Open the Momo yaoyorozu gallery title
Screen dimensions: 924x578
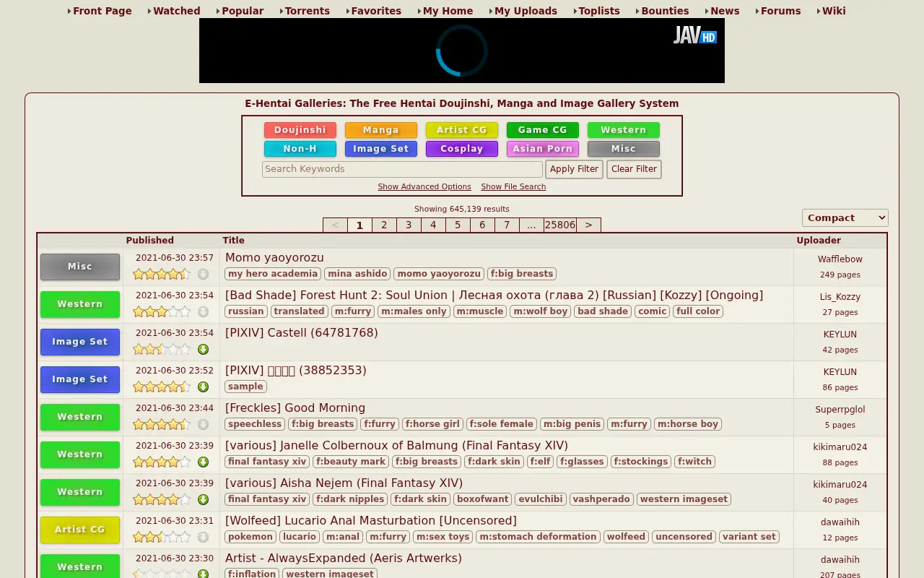[x=274, y=257]
